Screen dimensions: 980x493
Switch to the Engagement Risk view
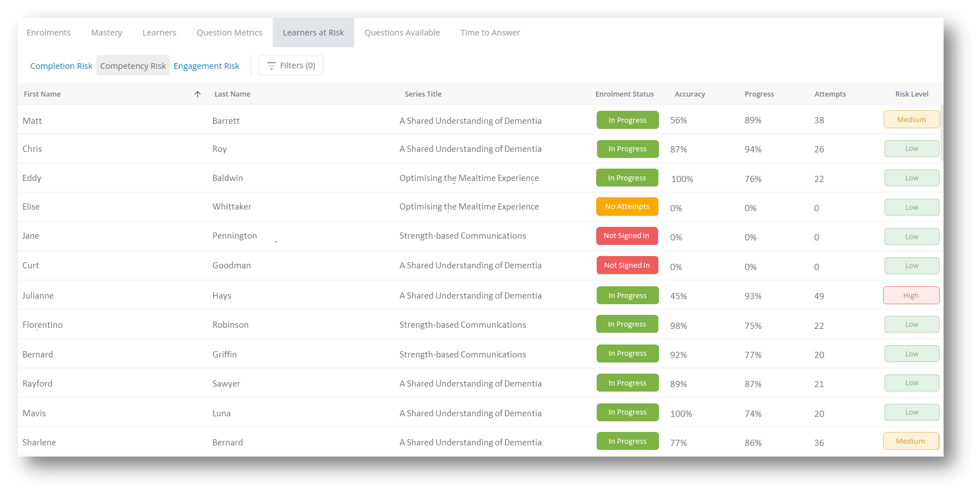pyautogui.click(x=206, y=66)
